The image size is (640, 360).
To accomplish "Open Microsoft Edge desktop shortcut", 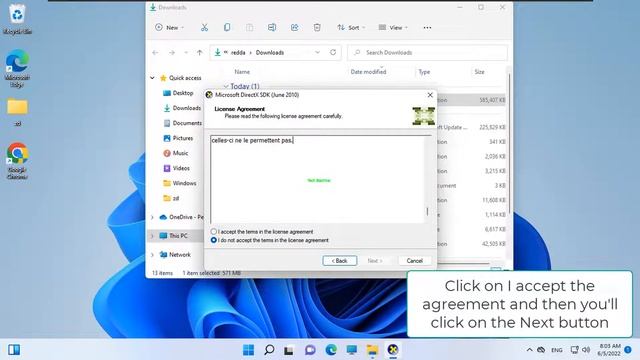I will coord(17,68).
